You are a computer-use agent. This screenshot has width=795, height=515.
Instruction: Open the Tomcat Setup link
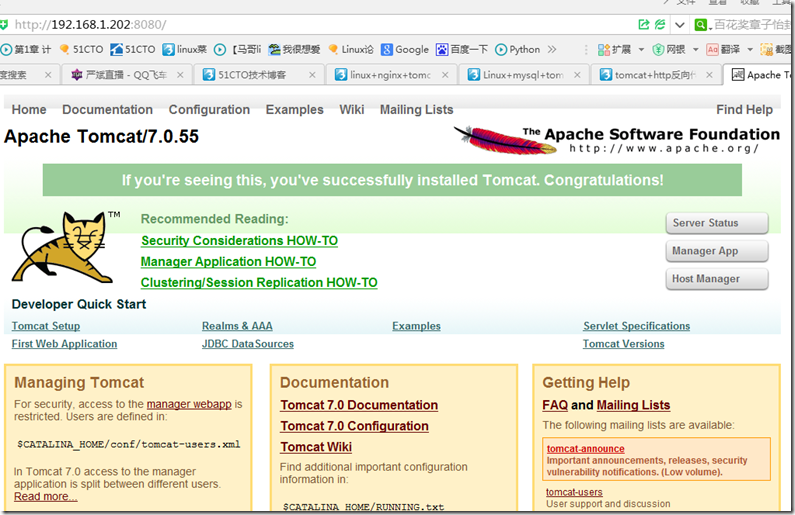click(x=46, y=326)
